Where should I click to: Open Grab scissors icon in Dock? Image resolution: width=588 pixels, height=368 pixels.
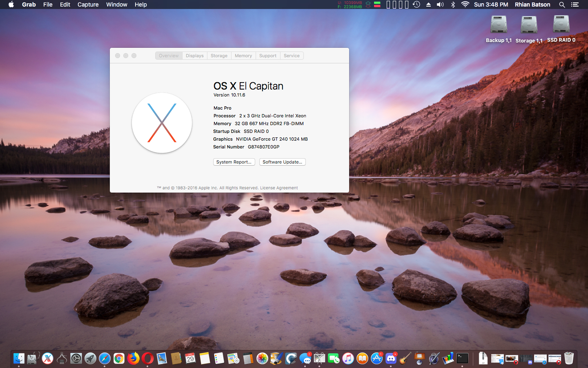319,359
